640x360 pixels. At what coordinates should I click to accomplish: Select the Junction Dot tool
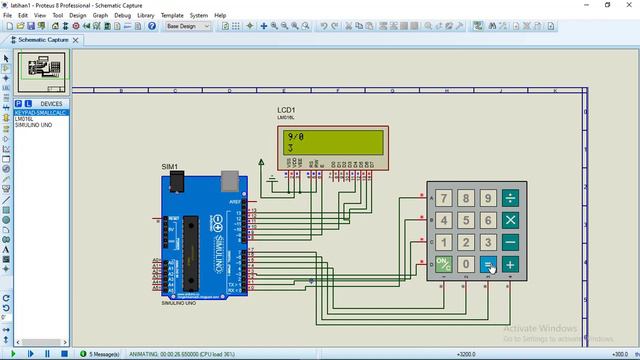click(x=6, y=78)
